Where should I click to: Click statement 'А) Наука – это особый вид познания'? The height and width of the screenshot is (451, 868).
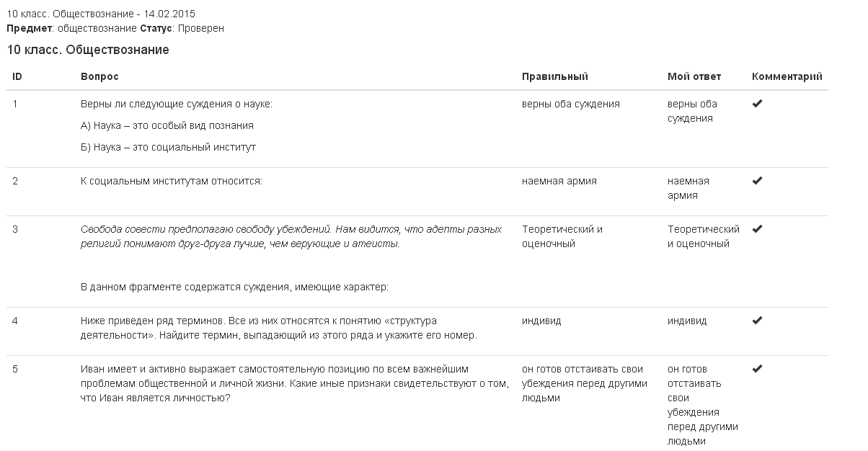pyautogui.click(x=167, y=125)
